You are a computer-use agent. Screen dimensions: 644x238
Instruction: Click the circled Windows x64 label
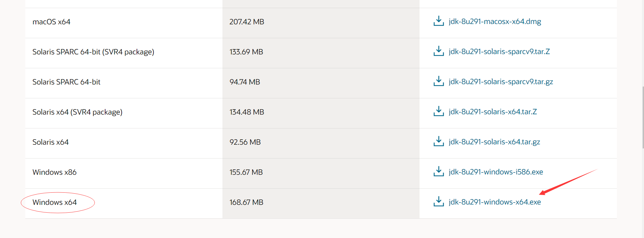click(54, 202)
